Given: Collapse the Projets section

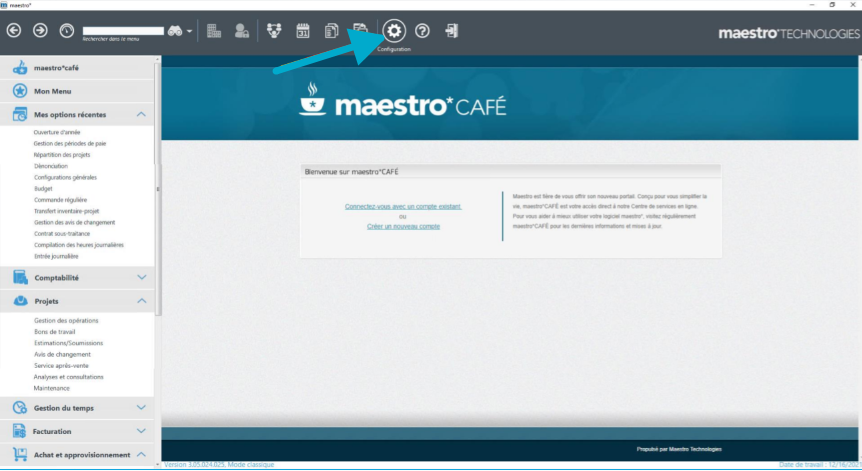Looking at the screenshot, I should click(141, 300).
